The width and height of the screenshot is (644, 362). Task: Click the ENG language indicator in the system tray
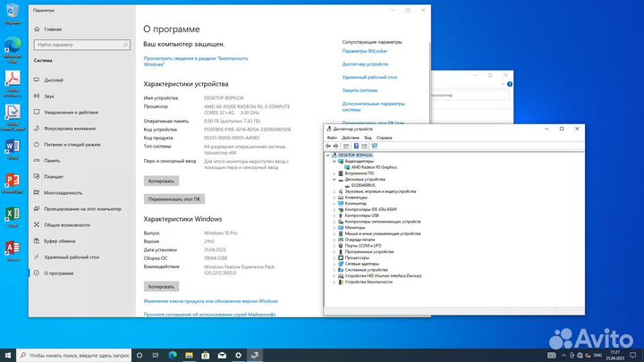point(597,356)
